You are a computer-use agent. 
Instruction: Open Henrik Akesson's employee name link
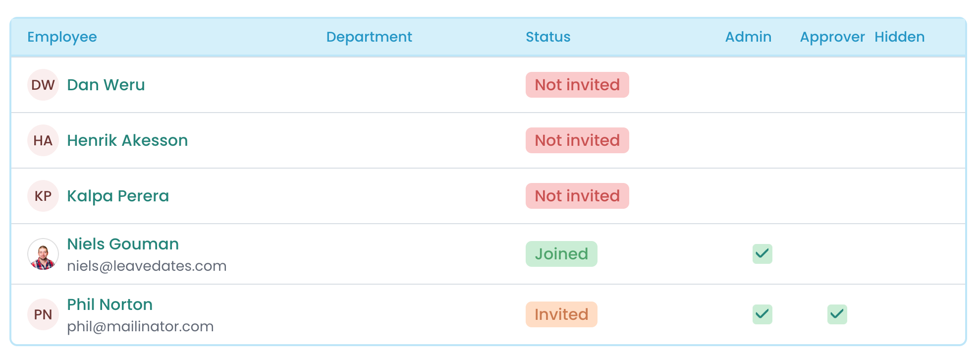[x=127, y=140]
